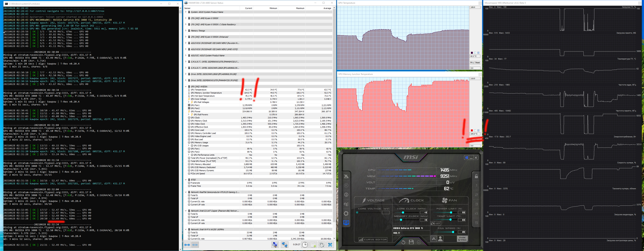This screenshot has height=251, width=644.
Task: Toggle automatic fan control A button
Action: point(434,239)
